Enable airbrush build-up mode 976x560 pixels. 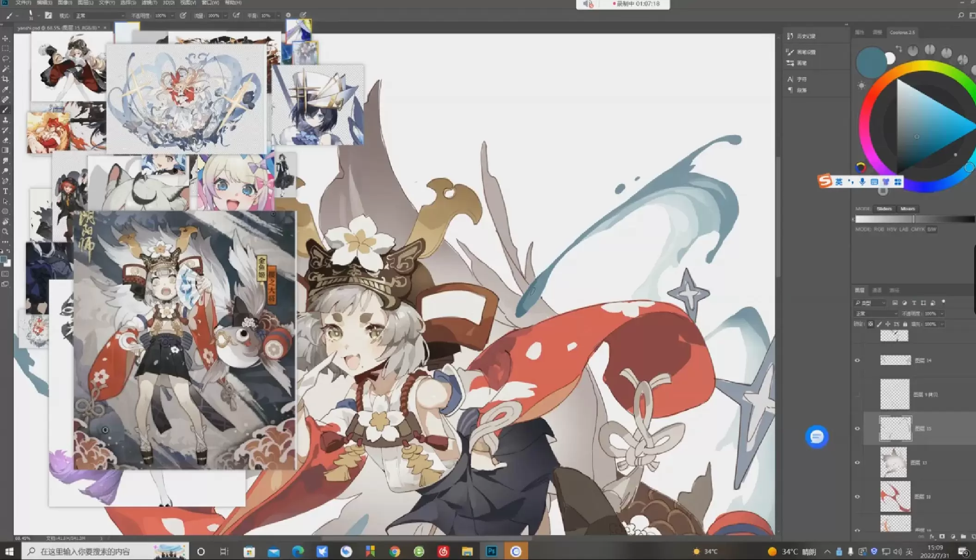pos(236,15)
